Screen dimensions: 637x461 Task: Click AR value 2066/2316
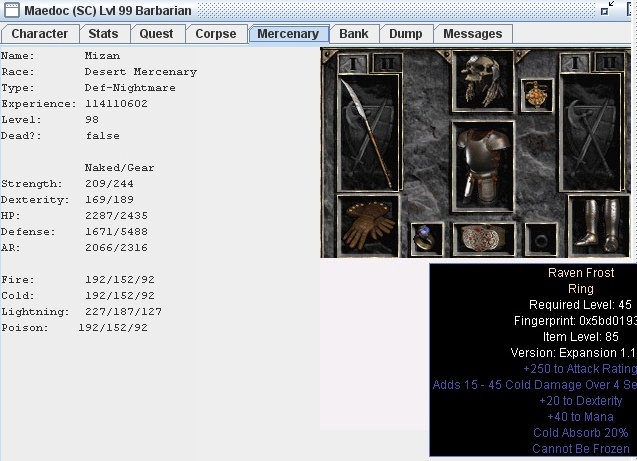point(116,248)
